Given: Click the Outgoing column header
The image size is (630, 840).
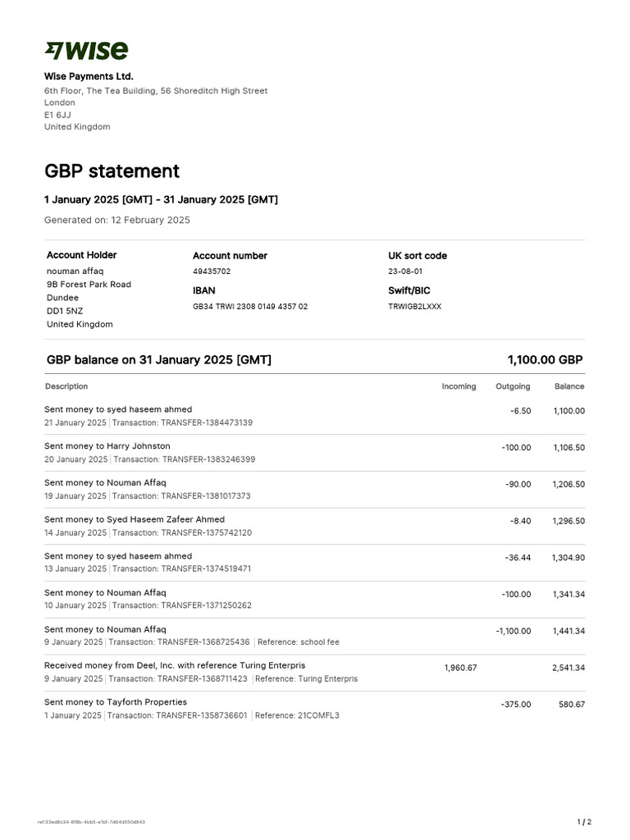Looking at the screenshot, I should (513, 386).
